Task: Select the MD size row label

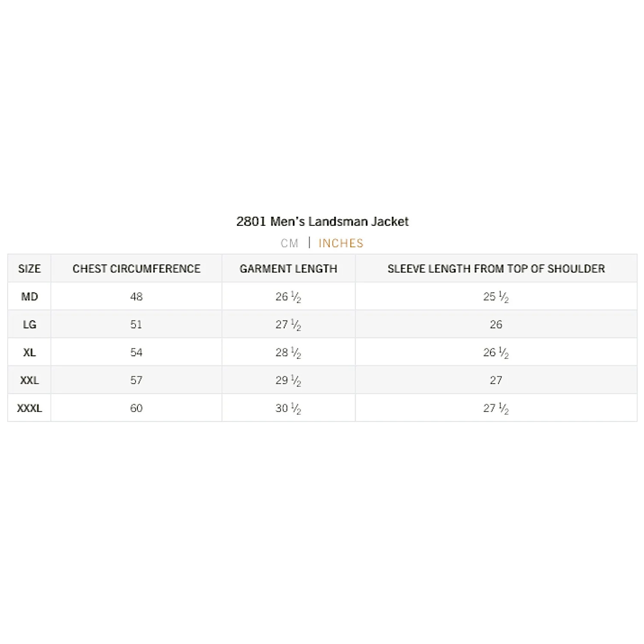Action: pyautogui.click(x=30, y=297)
